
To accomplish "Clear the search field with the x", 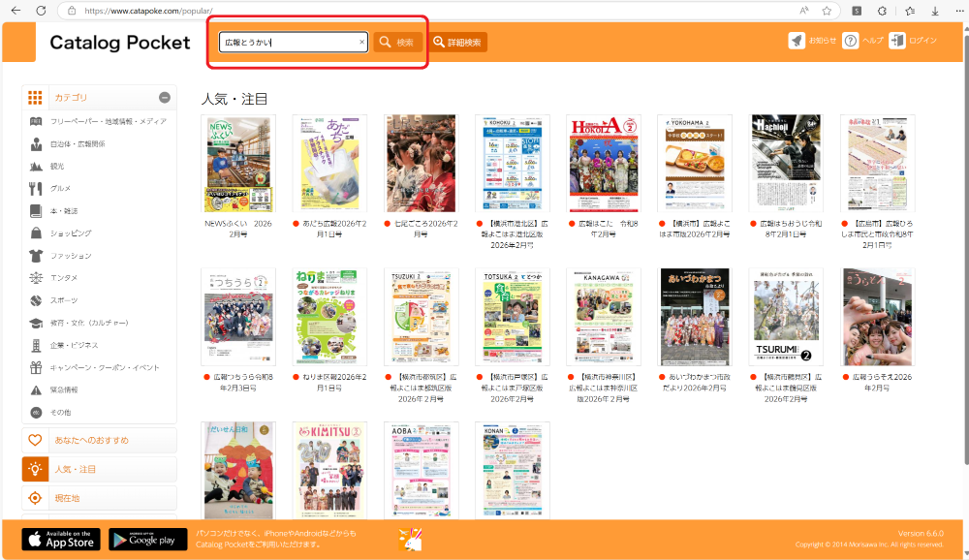I will (362, 43).
